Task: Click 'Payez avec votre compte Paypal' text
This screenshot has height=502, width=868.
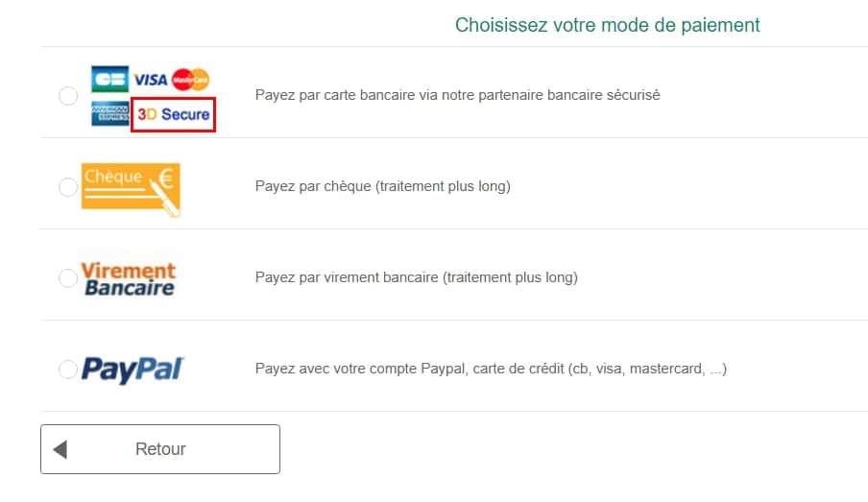Action: click(x=491, y=369)
